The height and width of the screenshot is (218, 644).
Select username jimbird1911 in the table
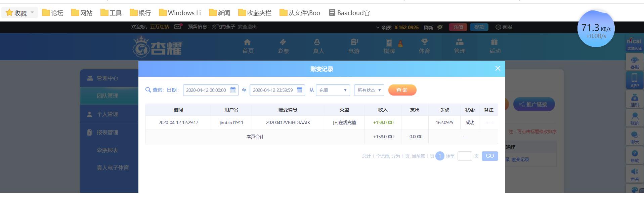(x=231, y=122)
